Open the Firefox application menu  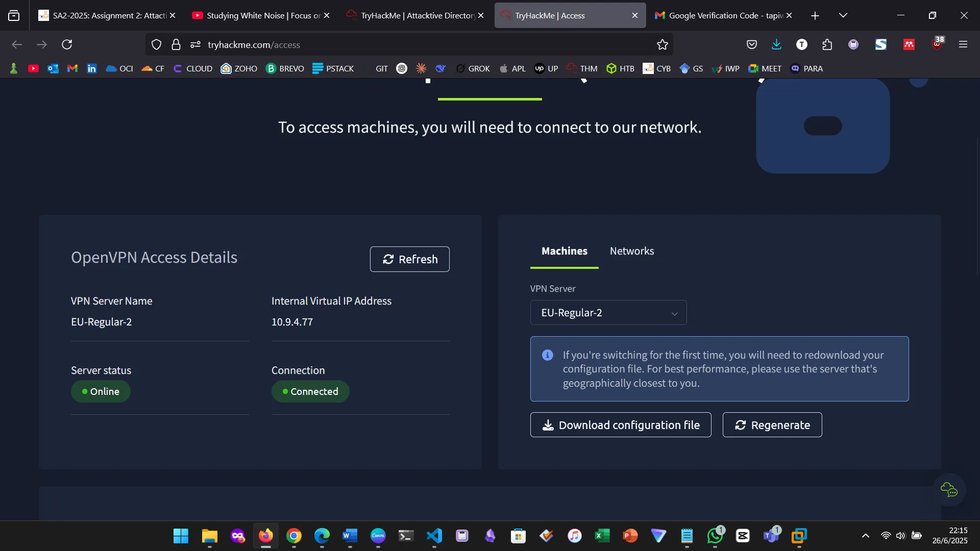coord(964,44)
